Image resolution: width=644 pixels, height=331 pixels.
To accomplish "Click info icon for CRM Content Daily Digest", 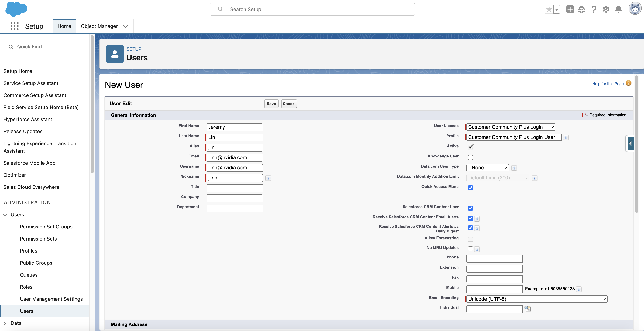I will click(477, 228).
